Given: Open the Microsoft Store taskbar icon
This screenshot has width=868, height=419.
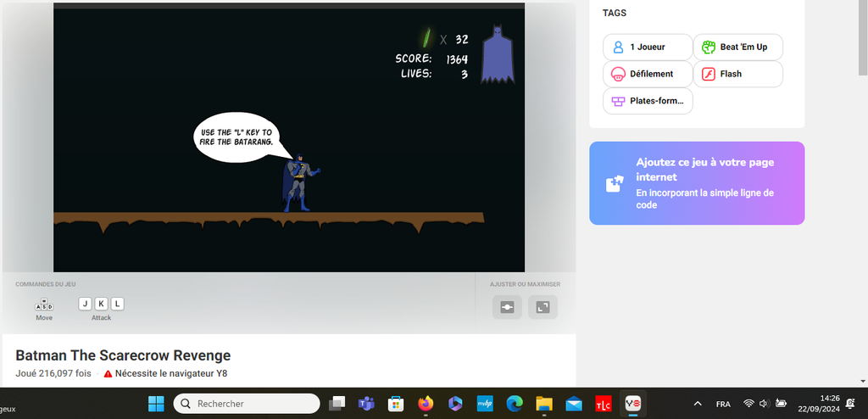Looking at the screenshot, I should [x=395, y=404].
